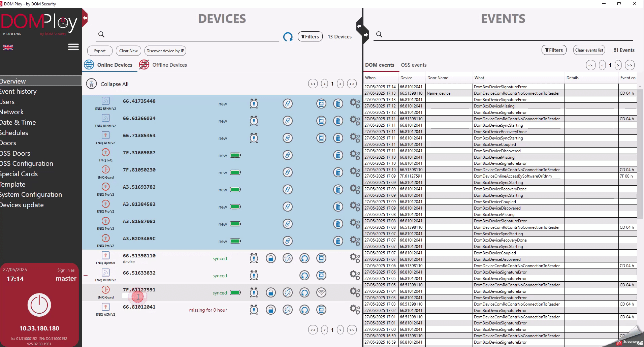The image size is (644, 347).
Task: Click the wifi icon for device 7F.61127591
Action: [321, 293]
